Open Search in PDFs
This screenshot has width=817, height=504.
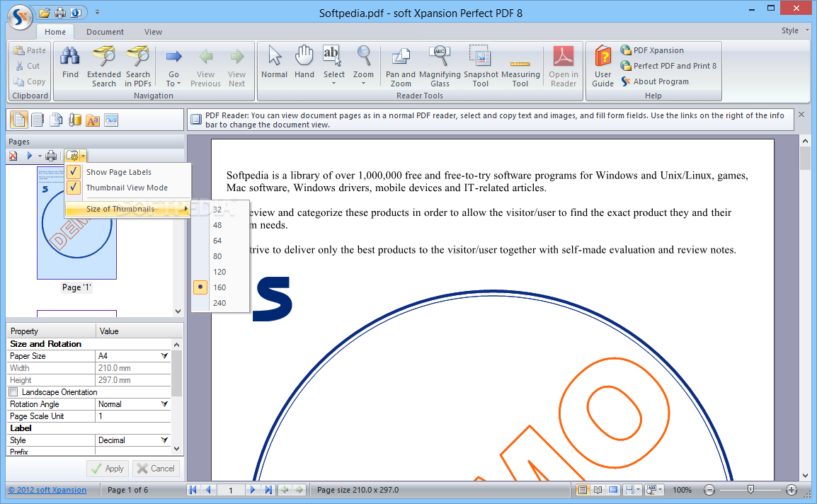click(x=137, y=67)
